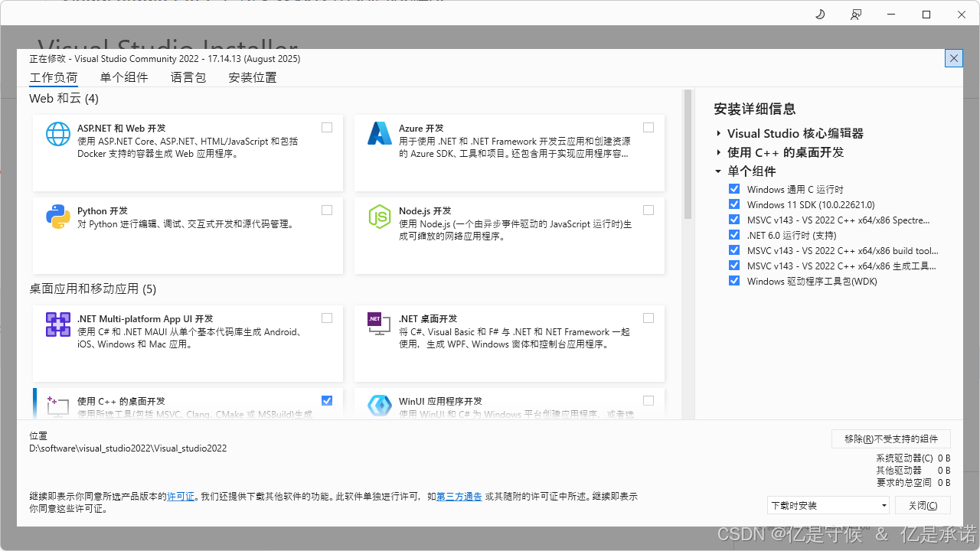
Task: Uncheck MSVC v143 x64/x86 build tool component
Action: click(x=734, y=250)
